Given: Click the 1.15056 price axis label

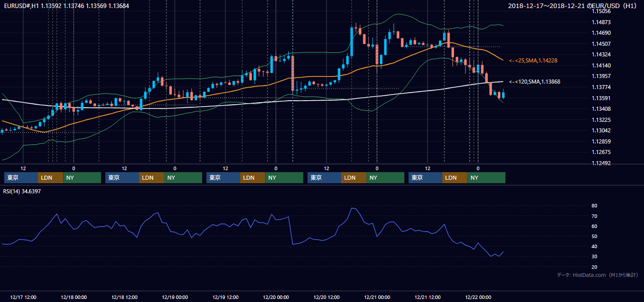Looking at the screenshot, I should pyautogui.click(x=601, y=11).
